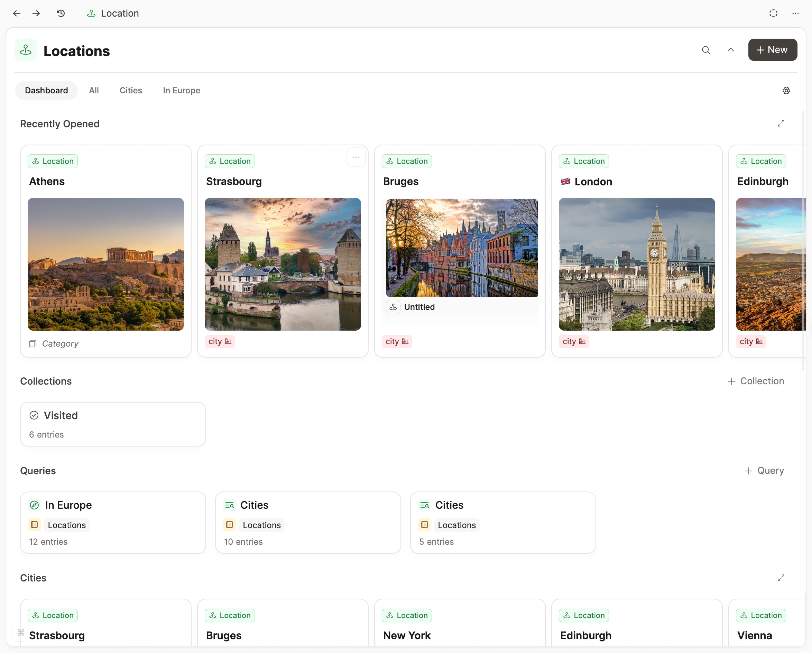The width and height of the screenshot is (812, 653).
Task: Switch to the Cities tab
Action: click(131, 90)
